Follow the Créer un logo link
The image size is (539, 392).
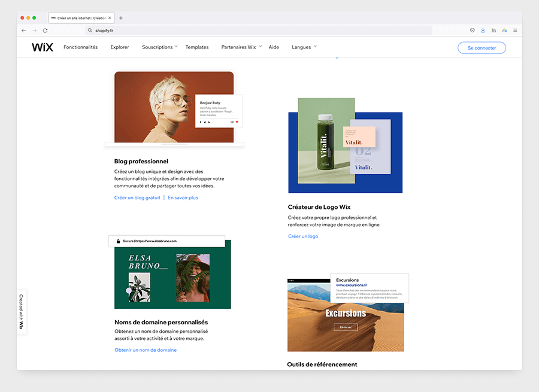(x=303, y=236)
